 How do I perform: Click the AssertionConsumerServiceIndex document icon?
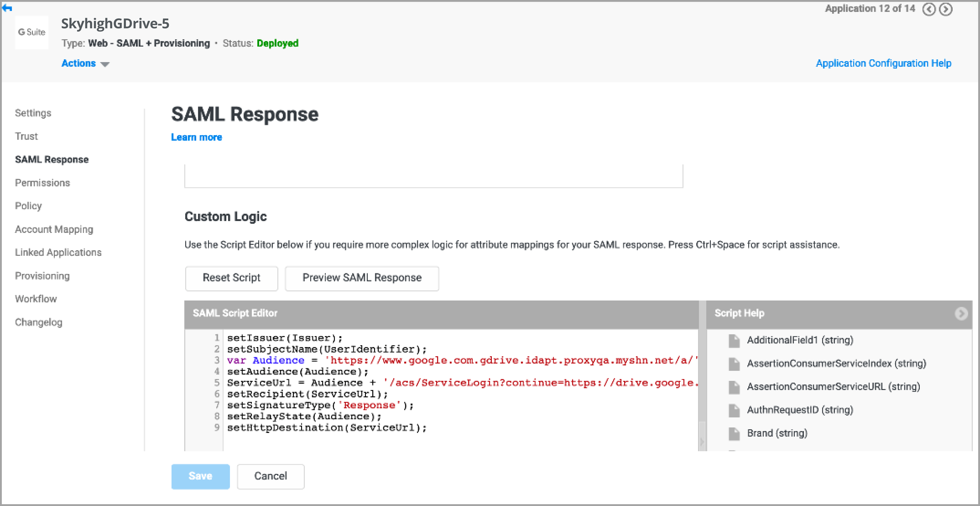tap(734, 364)
